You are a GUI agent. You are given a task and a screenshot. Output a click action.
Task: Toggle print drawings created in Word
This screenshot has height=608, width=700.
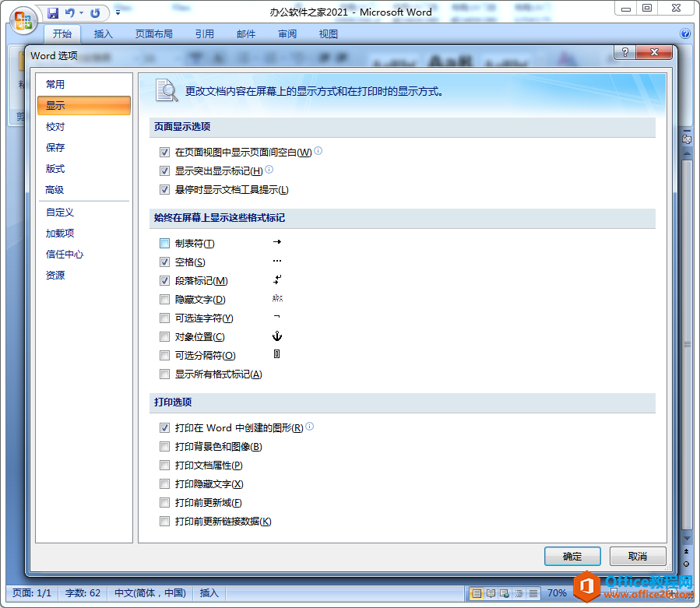coord(164,427)
